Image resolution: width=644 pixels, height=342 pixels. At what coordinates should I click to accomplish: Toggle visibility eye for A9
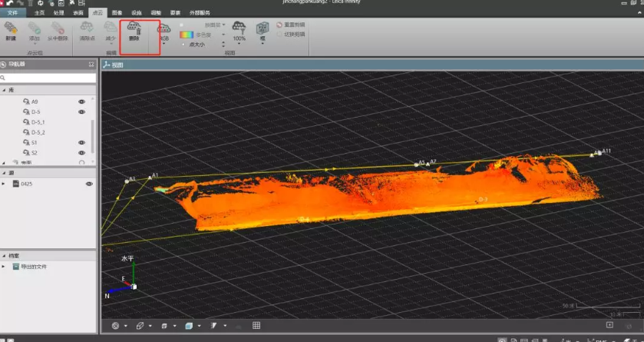click(81, 101)
